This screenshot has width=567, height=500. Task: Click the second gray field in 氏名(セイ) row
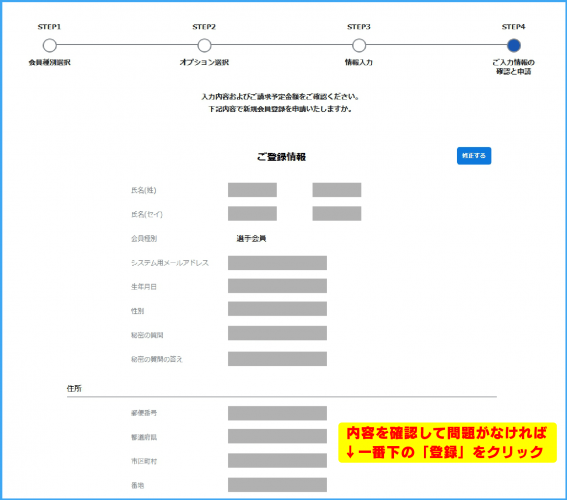pyautogui.click(x=337, y=214)
